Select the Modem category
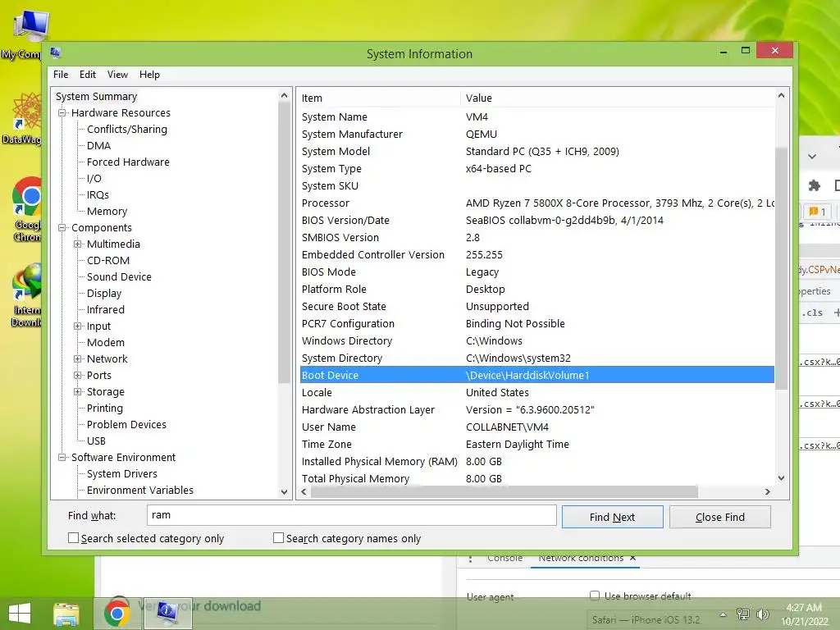 click(106, 342)
